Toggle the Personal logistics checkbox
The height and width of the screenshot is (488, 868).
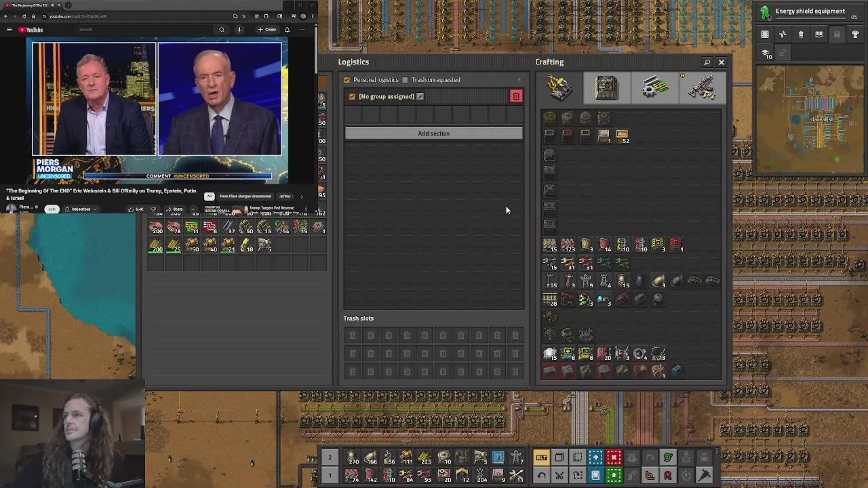347,80
